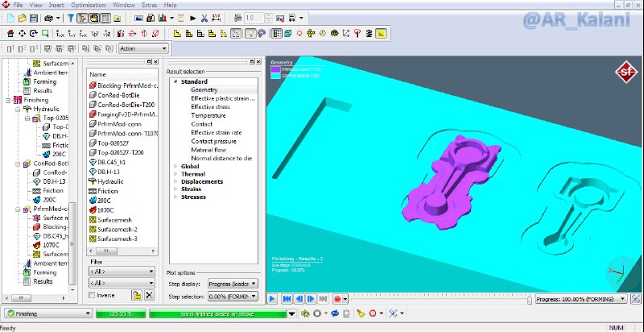The width and height of the screenshot is (644, 332).
Task: Play the result animation
Action: 272,299
